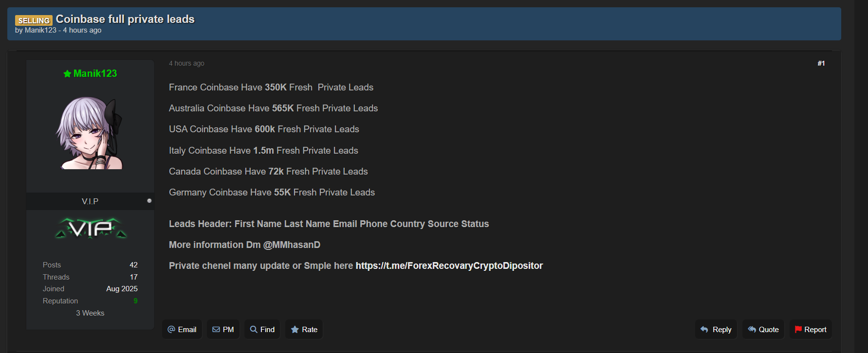
Task: Open the poster's Posts count 42
Action: click(133, 265)
